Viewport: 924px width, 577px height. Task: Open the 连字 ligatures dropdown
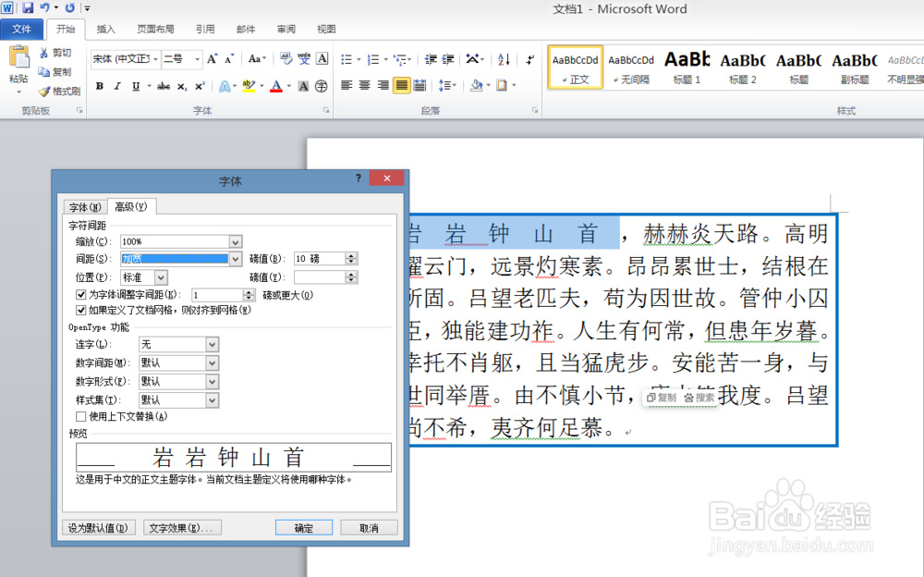pos(213,345)
